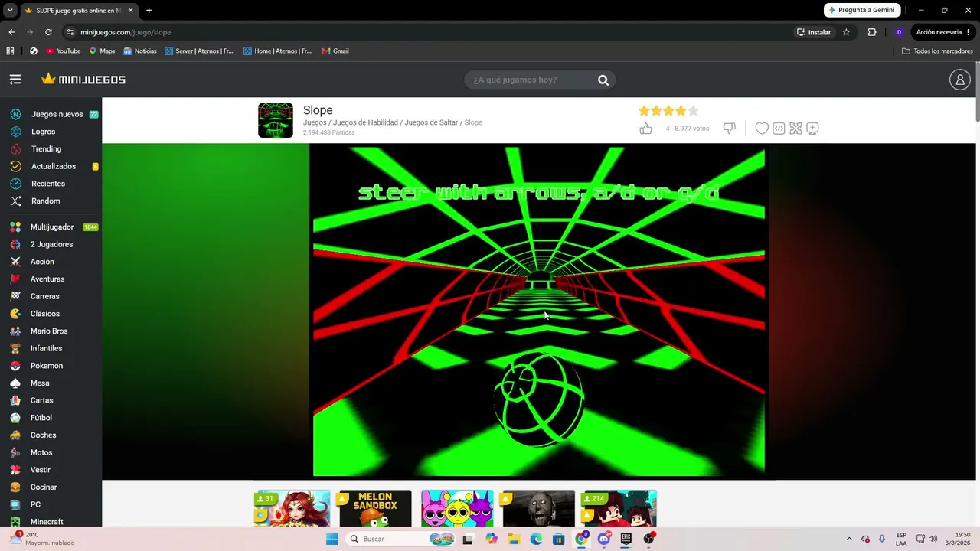
Task: Open Discord from the taskbar
Action: (x=603, y=539)
